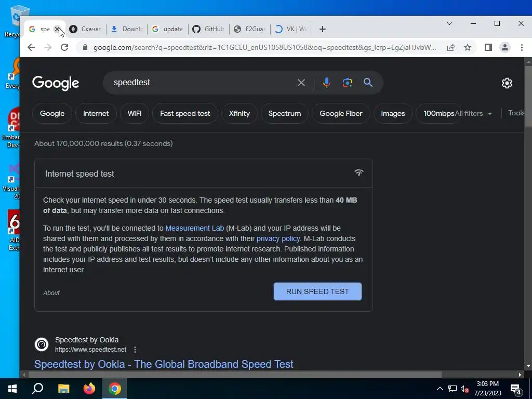Bookmark this tab with star icon

[468, 47]
